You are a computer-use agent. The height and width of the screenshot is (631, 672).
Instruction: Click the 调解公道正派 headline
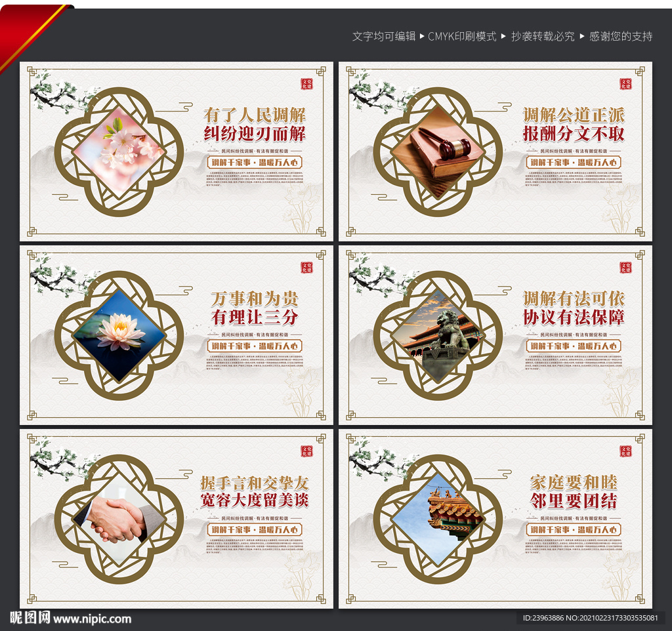[574, 115]
